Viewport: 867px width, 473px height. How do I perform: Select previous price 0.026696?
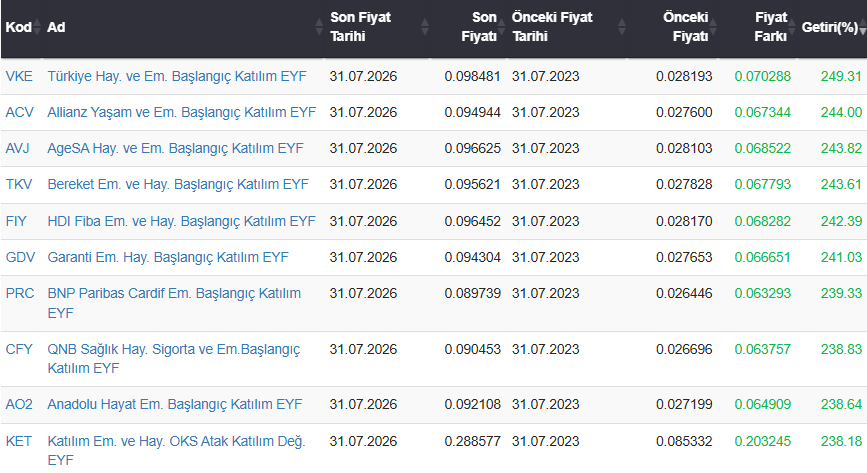pyautogui.click(x=684, y=349)
